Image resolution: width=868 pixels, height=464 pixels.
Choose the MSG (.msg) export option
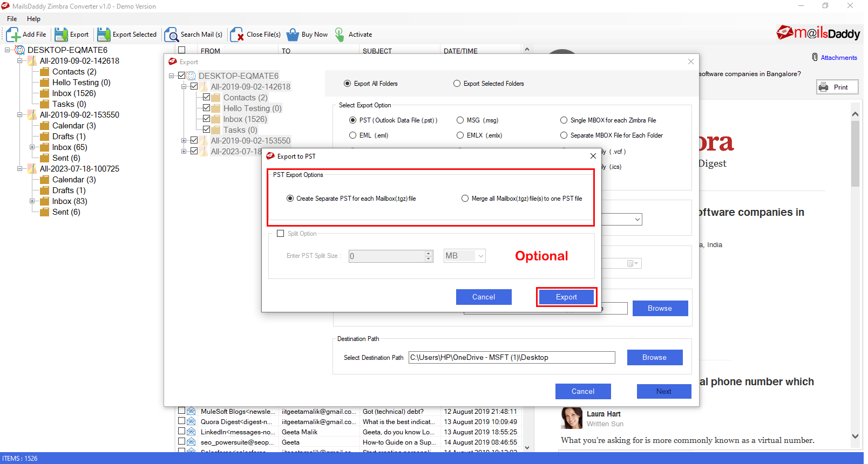click(x=460, y=120)
